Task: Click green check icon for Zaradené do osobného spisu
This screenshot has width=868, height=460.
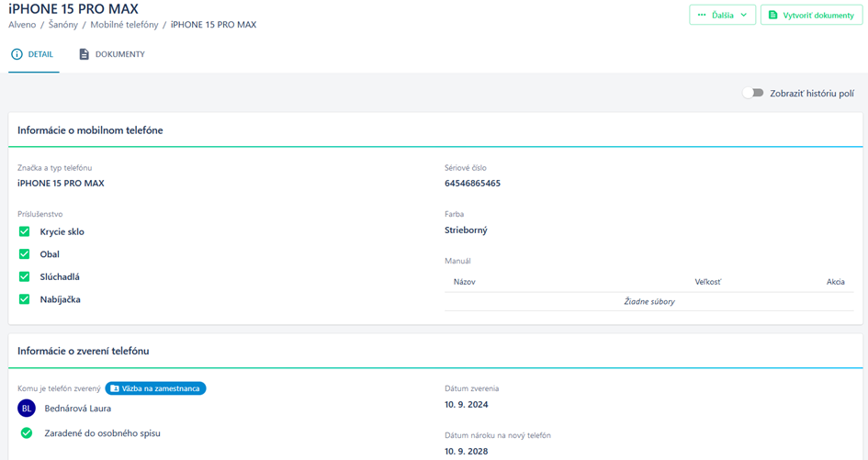Action: tap(27, 433)
